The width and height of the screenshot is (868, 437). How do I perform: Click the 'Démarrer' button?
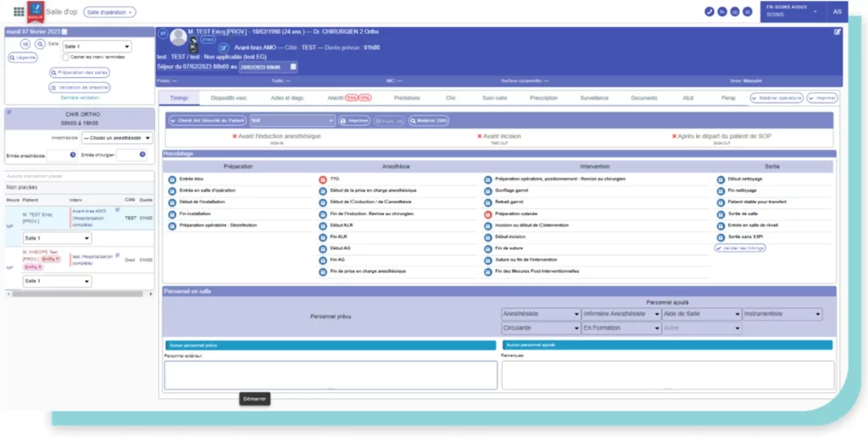[254, 399]
